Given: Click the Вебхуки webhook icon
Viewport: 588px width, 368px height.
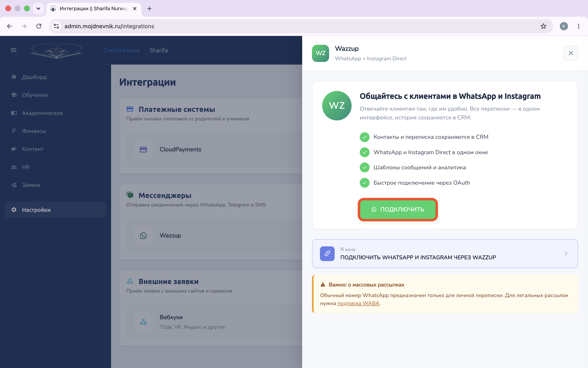Looking at the screenshot, I should [x=143, y=322].
